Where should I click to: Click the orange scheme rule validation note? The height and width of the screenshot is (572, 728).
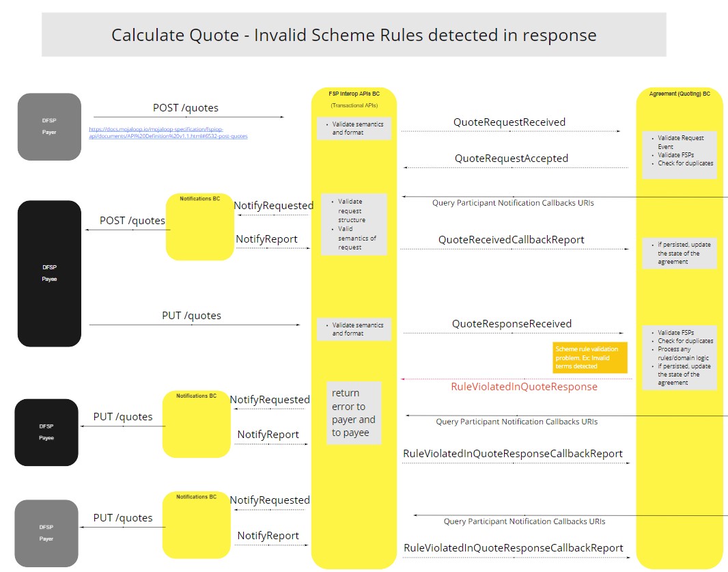(590, 357)
